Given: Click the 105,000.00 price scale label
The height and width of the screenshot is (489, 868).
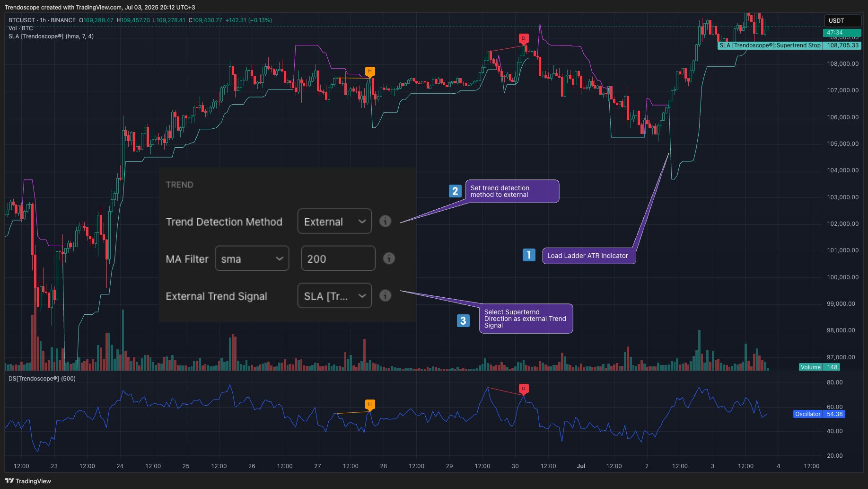Looking at the screenshot, I should (x=842, y=144).
